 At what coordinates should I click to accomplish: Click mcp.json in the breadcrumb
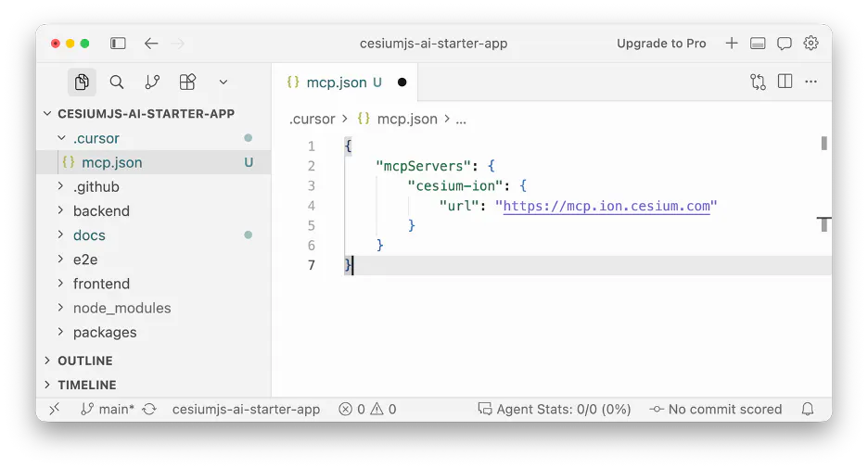point(407,119)
